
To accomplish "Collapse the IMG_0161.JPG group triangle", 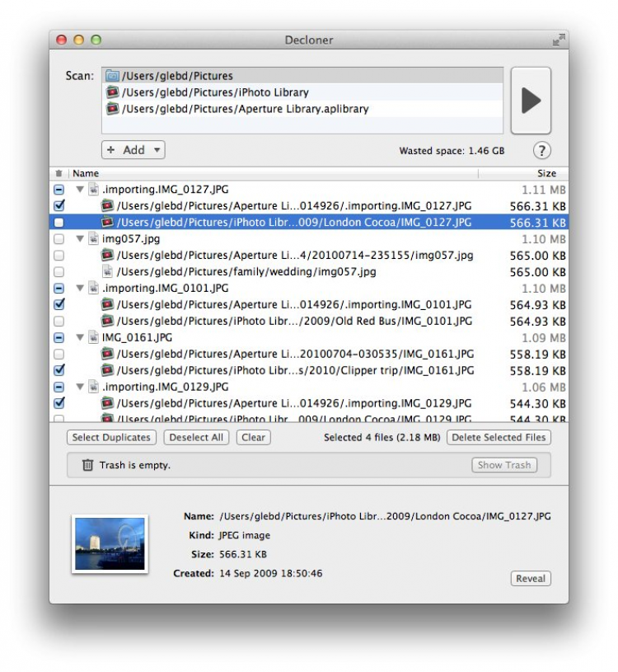I will (x=80, y=338).
